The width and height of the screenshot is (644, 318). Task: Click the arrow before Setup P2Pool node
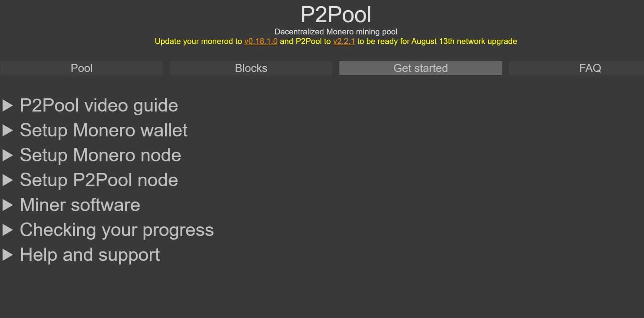(8, 180)
